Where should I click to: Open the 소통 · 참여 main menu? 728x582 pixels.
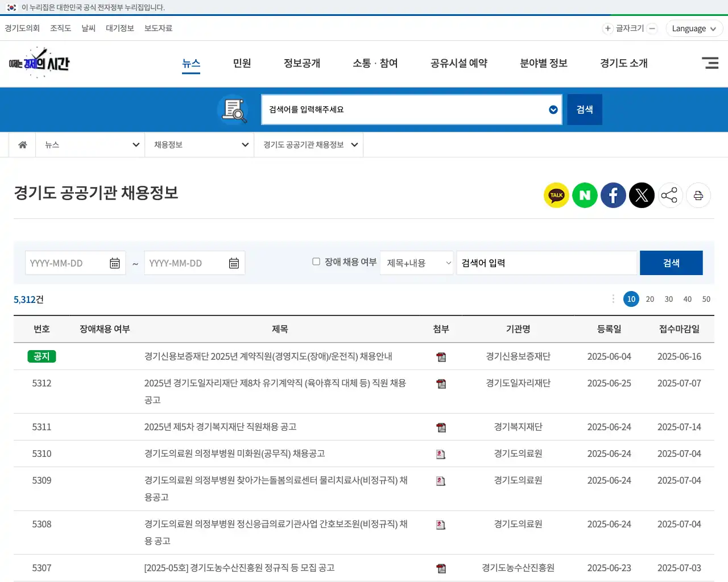point(375,63)
